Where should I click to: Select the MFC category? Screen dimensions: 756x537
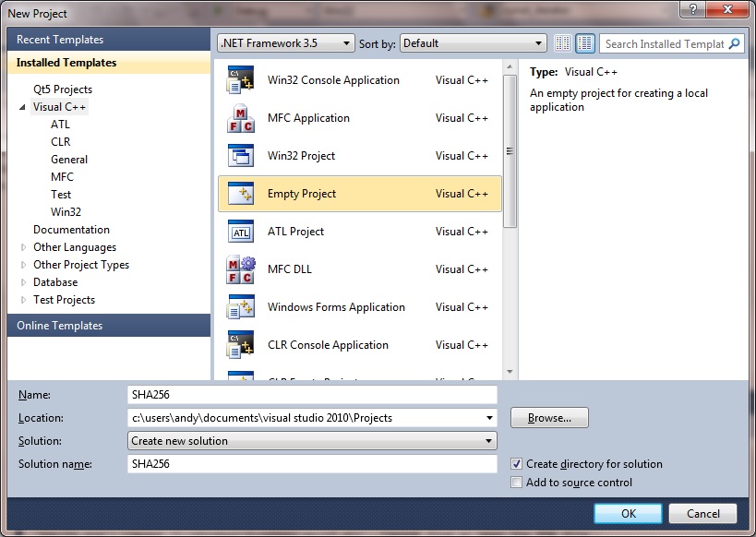62,177
